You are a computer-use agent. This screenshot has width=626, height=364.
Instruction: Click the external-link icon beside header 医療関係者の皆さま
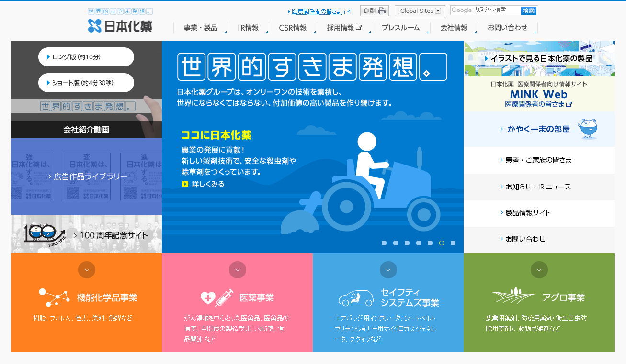coord(347,12)
